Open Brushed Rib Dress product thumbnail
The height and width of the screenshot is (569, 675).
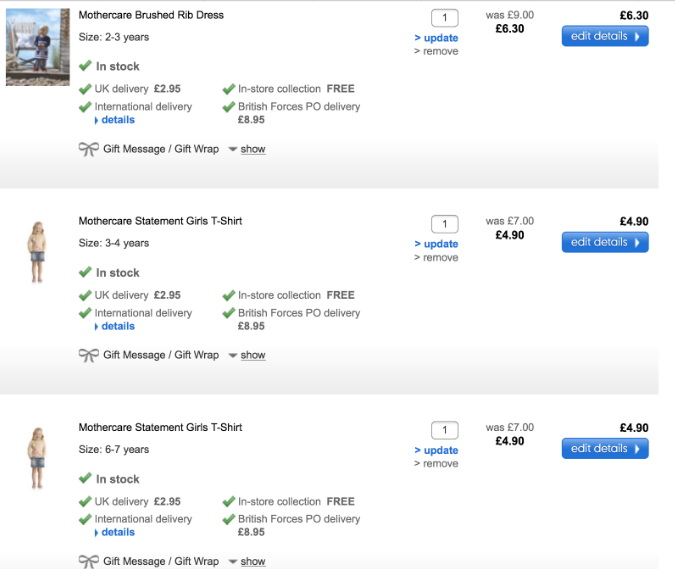(38, 47)
